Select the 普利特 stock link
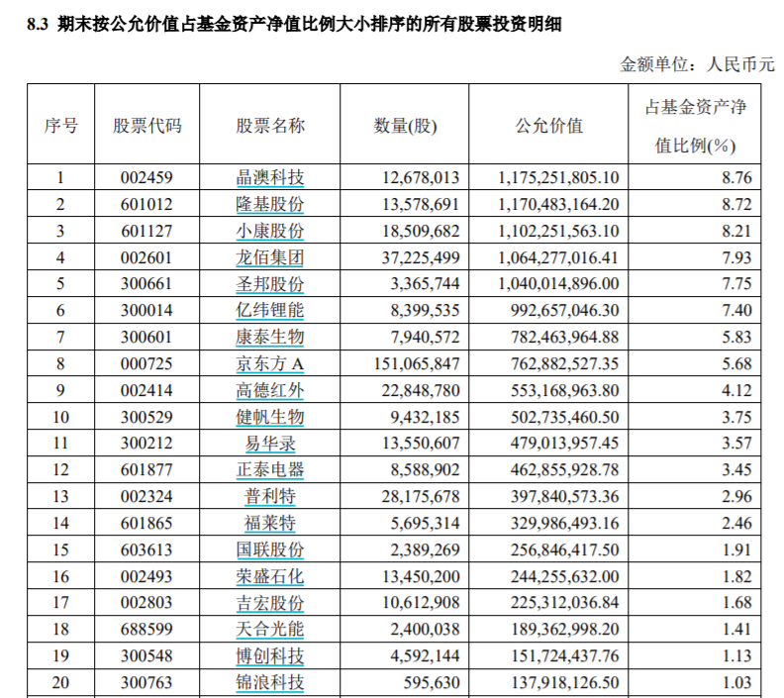 click(x=270, y=496)
